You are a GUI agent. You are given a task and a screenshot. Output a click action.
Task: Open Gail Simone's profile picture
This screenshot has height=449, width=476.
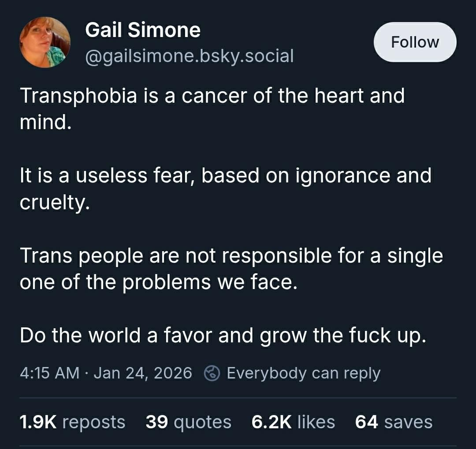[x=45, y=41]
